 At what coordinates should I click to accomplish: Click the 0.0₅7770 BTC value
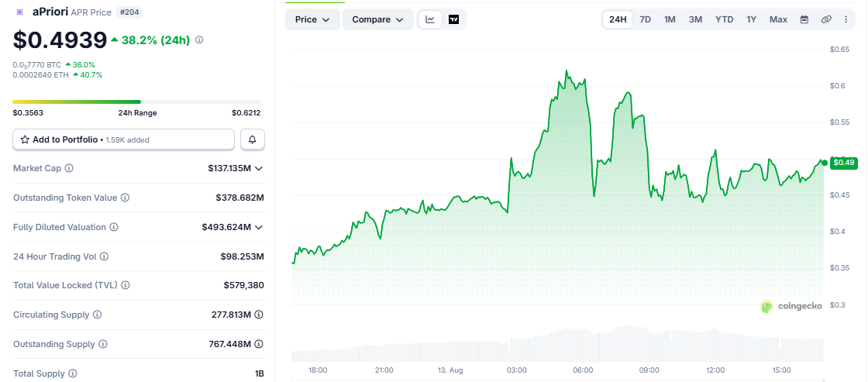pyautogui.click(x=37, y=65)
